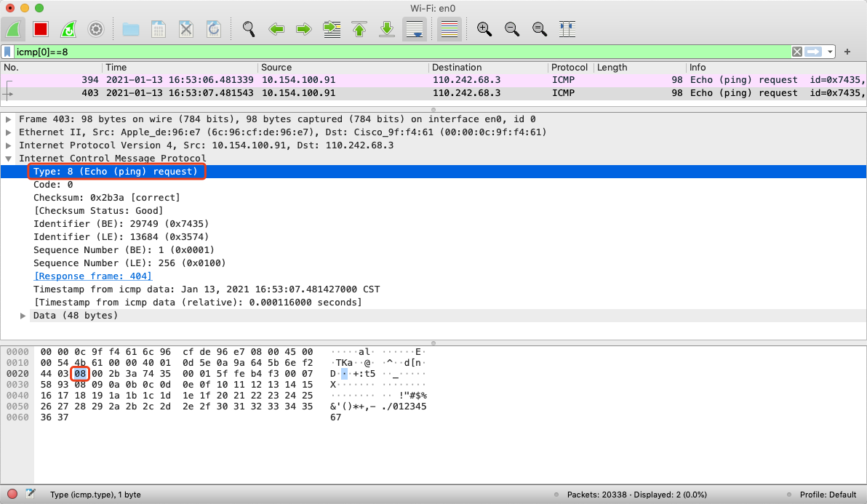Add a display filter button
The width and height of the screenshot is (867, 504).
pyautogui.click(x=847, y=52)
